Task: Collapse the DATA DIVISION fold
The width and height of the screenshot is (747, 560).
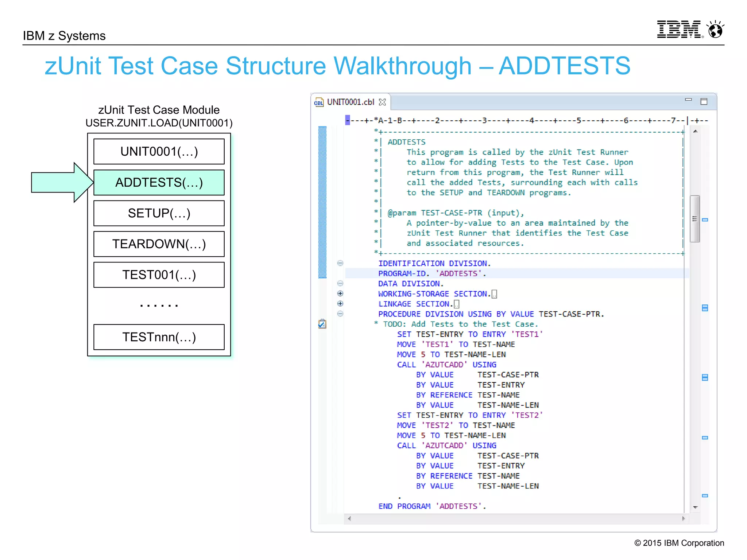Action: (340, 283)
